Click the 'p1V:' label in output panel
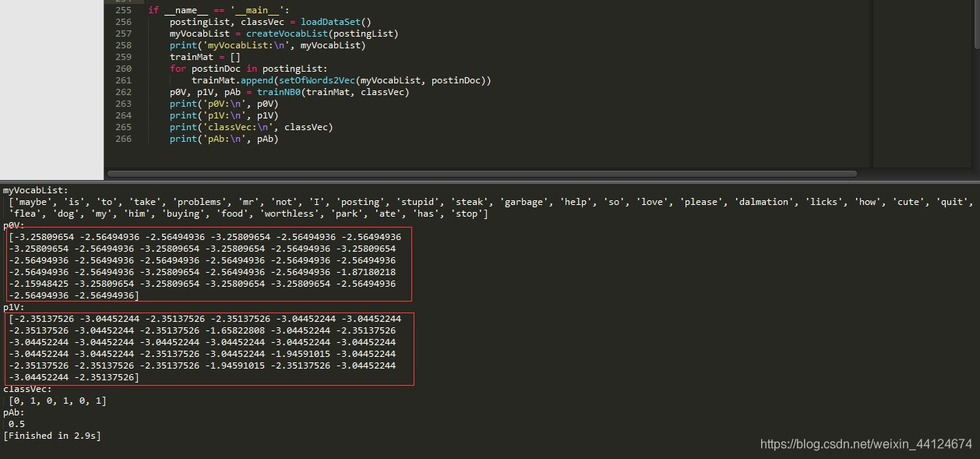The height and width of the screenshot is (459, 980). point(14,307)
